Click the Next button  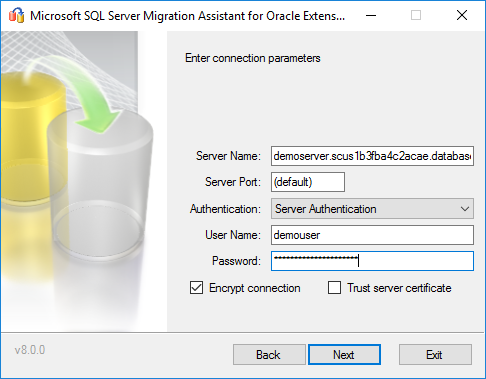click(x=344, y=354)
